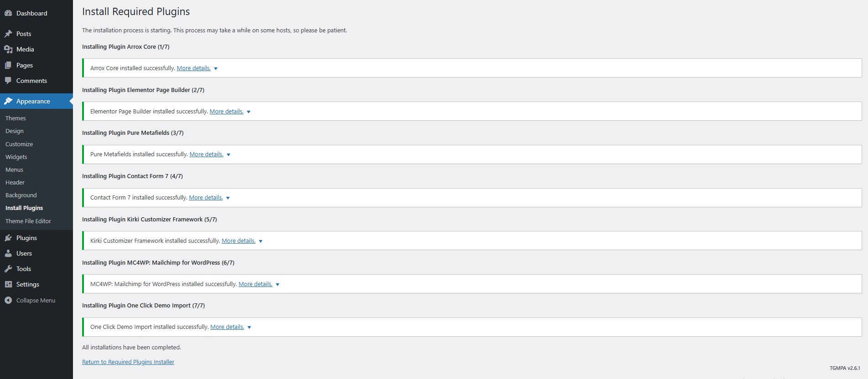
Task: Open Background submenu item
Action: [x=21, y=195]
